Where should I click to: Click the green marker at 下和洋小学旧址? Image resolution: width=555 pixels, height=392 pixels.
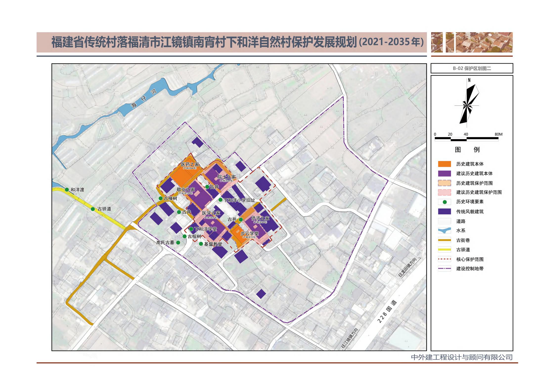220,200
